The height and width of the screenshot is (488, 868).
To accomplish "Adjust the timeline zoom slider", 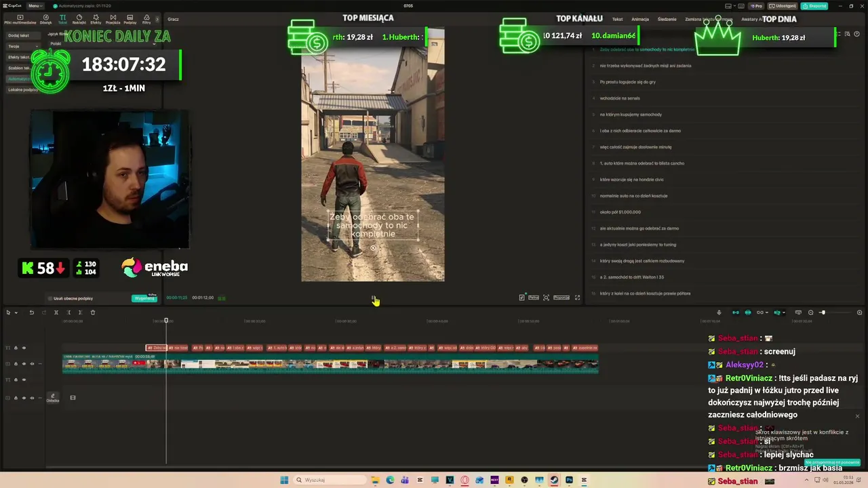I will click(823, 312).
